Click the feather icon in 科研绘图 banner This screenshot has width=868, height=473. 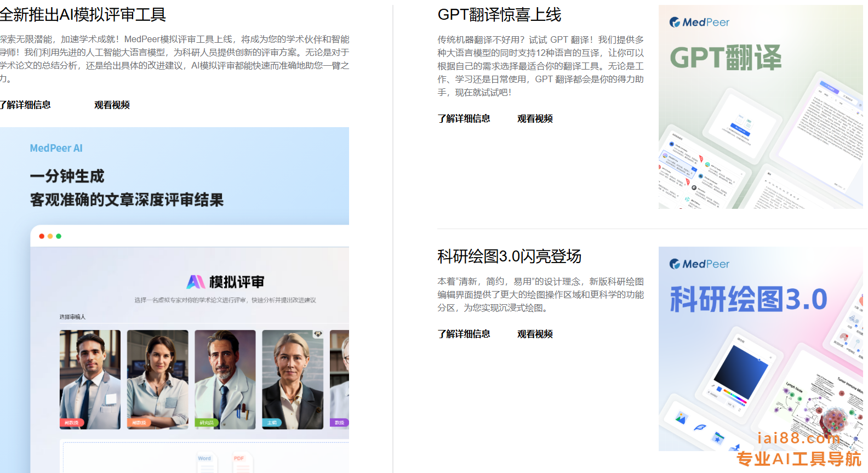coord(700,428)
